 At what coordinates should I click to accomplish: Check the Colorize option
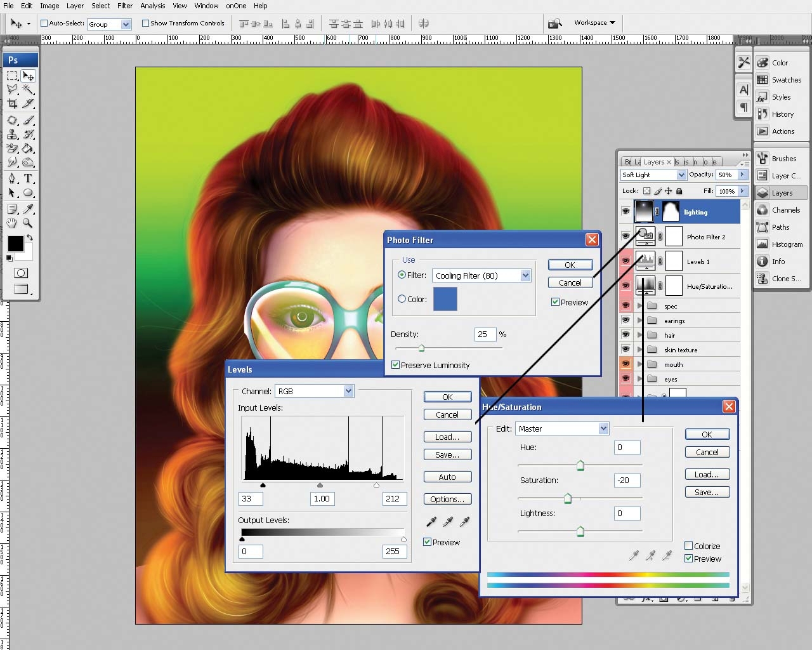pos(688,546)
